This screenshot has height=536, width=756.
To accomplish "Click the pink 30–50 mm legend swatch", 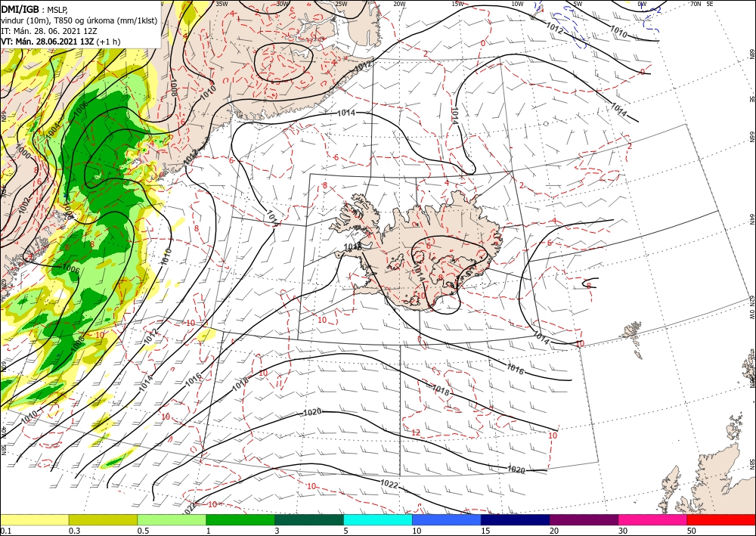I will (x=652, y=519).
